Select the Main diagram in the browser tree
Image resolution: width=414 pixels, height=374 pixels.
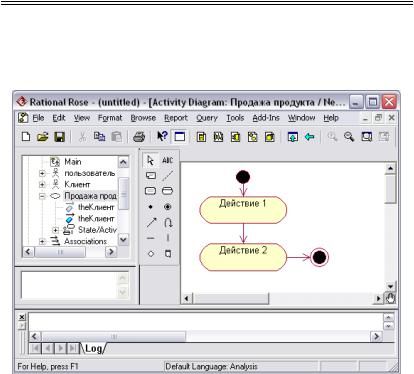coord(73,162)
